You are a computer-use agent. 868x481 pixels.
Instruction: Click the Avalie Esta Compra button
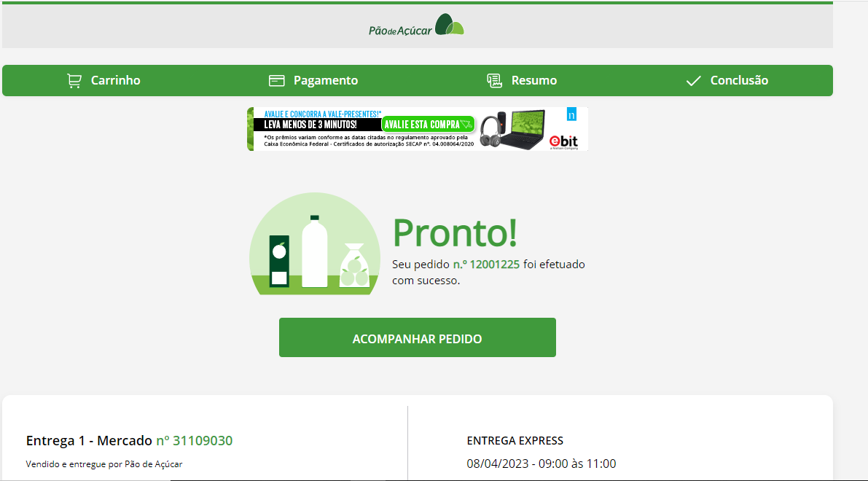click(x=428, y=125)
